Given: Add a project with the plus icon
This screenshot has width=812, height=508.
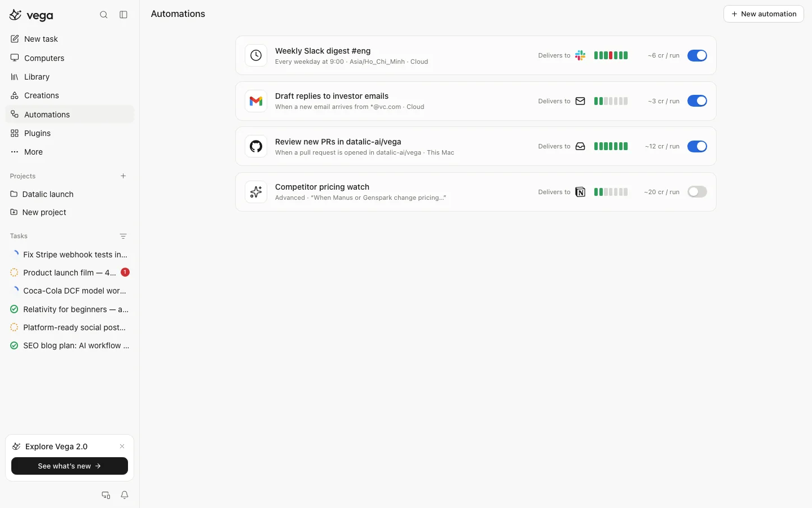Looking at the screenshot, I should click(x=123, y=176).
